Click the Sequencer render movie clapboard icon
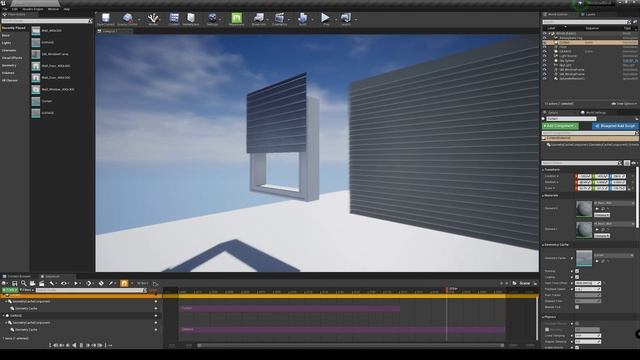 (42, 283)
